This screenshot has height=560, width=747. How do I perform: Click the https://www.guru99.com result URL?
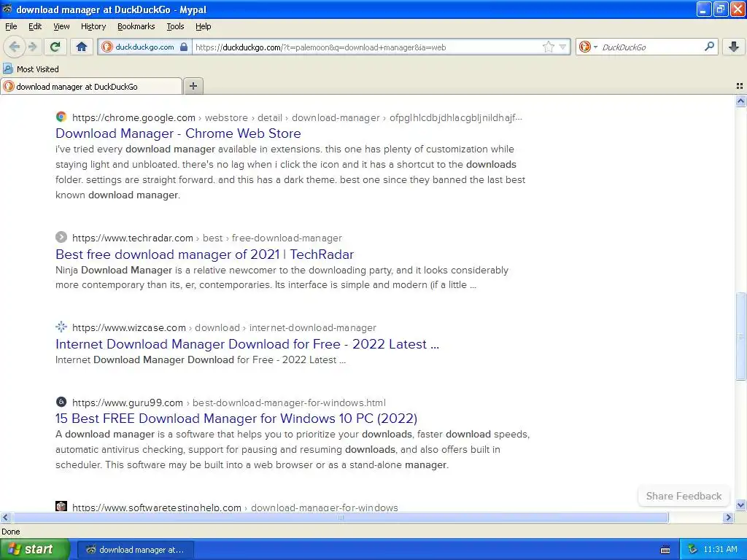tap(127, 402)
